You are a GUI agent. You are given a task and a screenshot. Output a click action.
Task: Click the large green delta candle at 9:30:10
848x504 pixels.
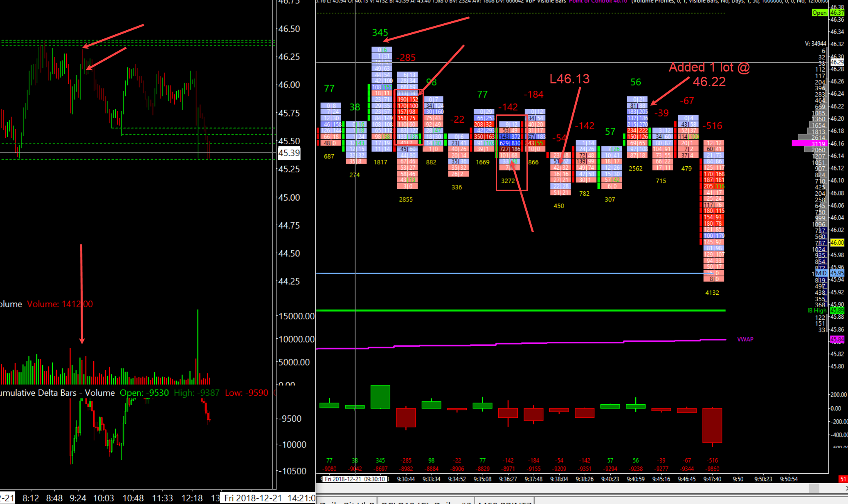click(x=380, y=396)
